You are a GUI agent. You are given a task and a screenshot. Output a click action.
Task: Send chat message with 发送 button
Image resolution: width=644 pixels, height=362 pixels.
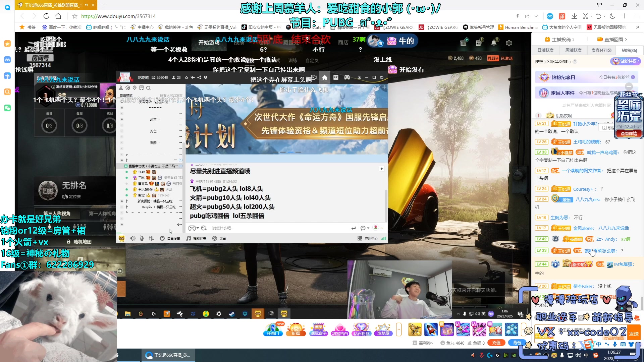tap(634, 334)
